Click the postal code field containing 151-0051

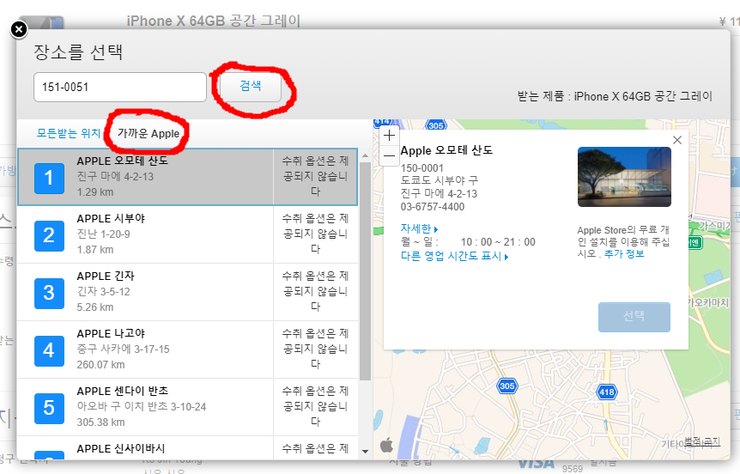coord(120,87)
